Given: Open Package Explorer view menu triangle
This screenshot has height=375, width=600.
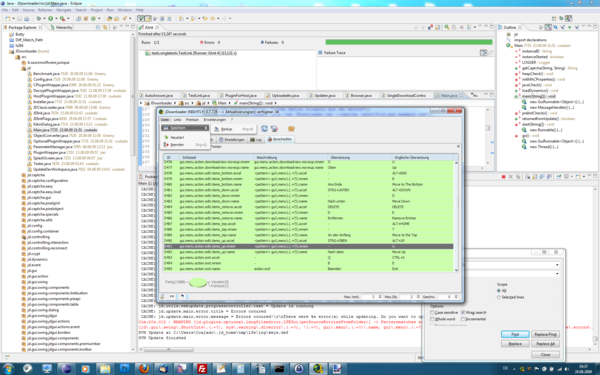Looking at the screenshot, I should 121,27.
